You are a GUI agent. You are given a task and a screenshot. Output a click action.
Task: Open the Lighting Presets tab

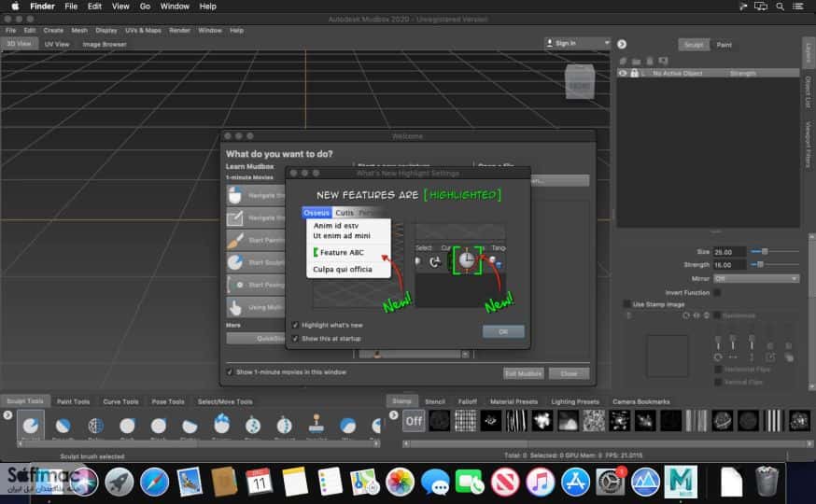point(575,401)
